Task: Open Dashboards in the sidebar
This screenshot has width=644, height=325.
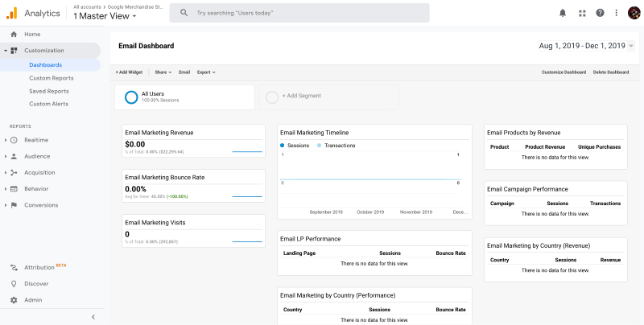Action: [x=46, y=65]
